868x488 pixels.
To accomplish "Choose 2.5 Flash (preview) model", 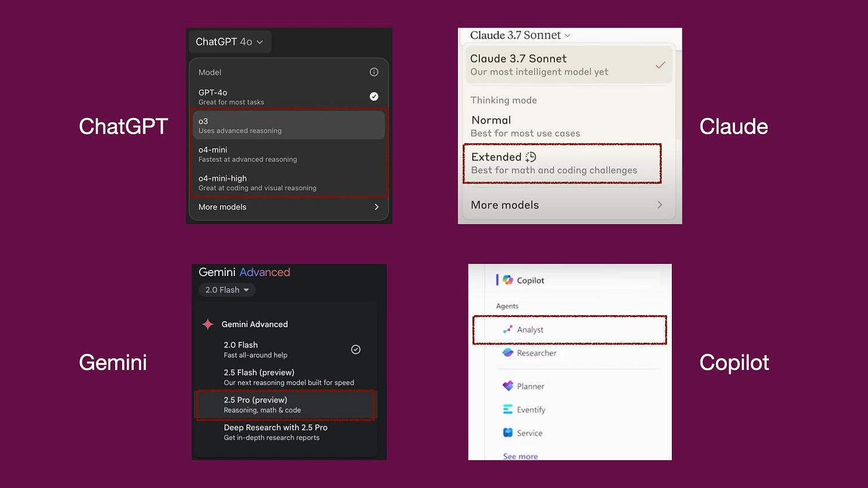I will tap(286, 377).
